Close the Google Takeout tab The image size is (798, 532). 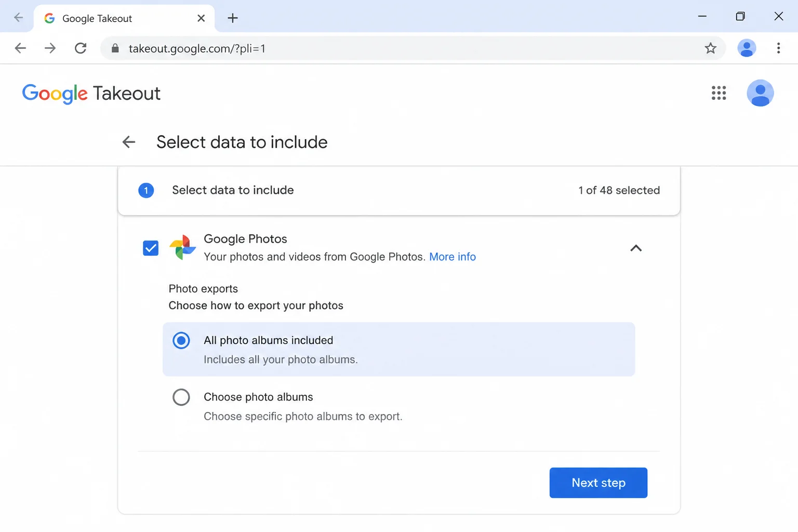201,18
